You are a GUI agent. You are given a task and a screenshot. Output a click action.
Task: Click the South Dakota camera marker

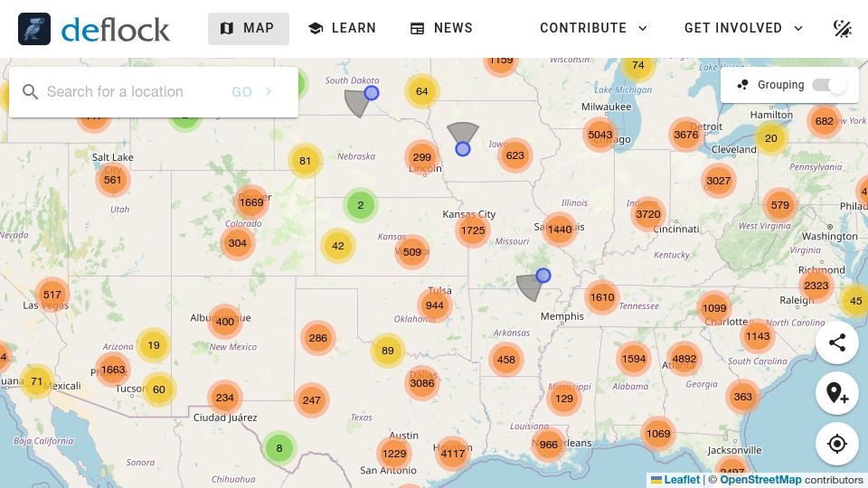[372, 93]
